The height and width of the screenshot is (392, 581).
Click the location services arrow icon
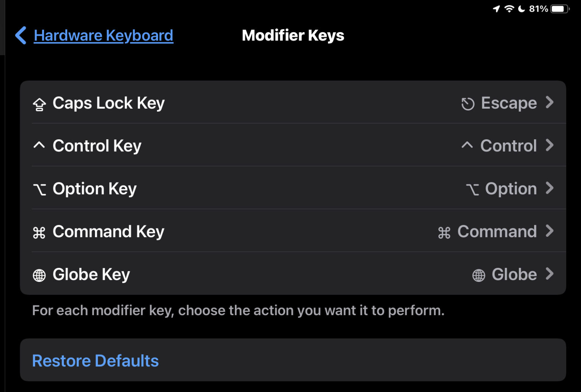[x=496, y=8]
